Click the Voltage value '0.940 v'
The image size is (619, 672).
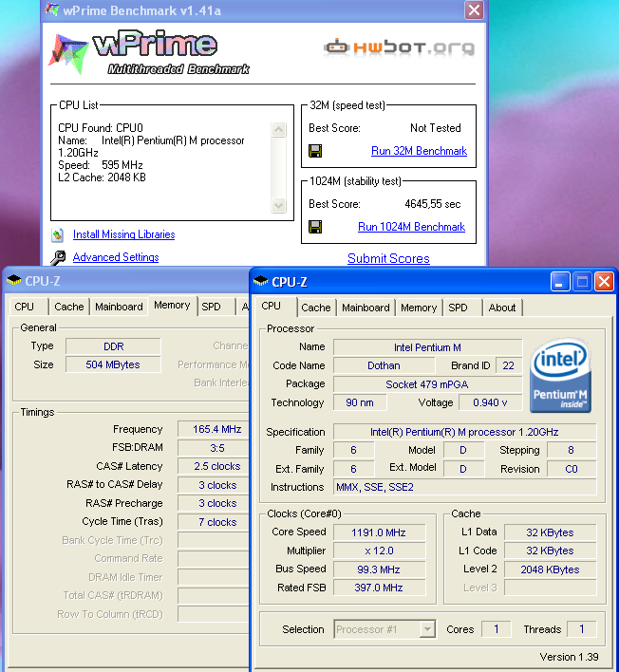click(x=490, y=402)
